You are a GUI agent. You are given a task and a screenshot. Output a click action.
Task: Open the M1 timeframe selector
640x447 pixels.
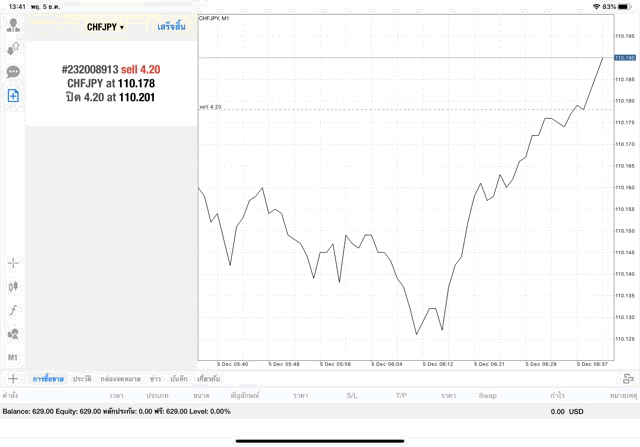coord(13,357)
